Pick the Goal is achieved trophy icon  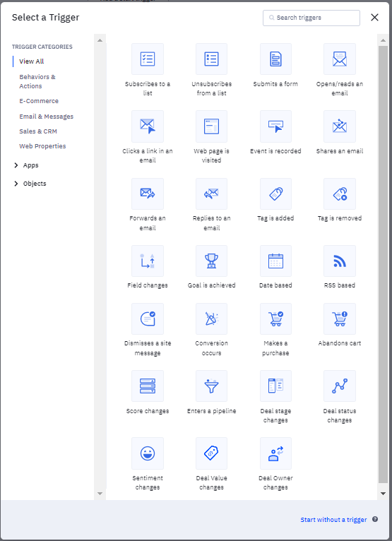coord(211,261)
